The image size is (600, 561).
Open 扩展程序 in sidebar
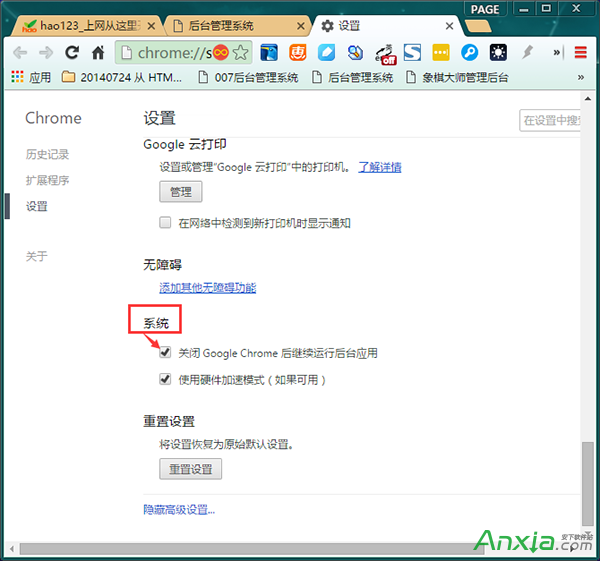[x=47, y=180]
